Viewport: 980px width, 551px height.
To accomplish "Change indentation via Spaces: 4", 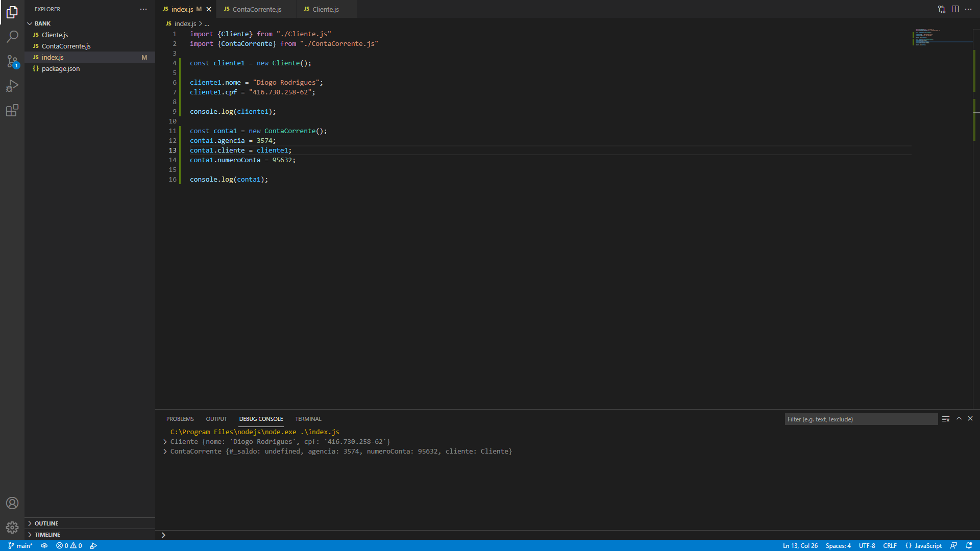I will pos(838,545).
